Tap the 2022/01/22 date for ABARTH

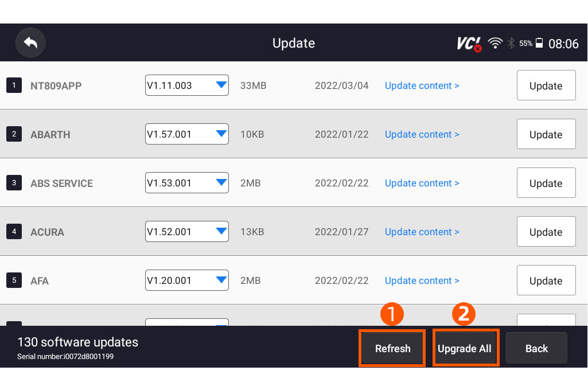click(x=342, y=134)
